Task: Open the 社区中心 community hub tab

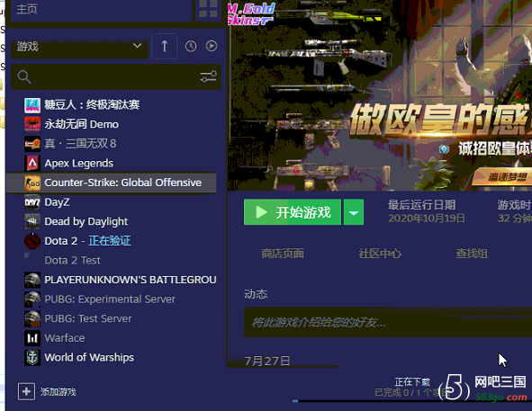Action: [x=380, y=254]
